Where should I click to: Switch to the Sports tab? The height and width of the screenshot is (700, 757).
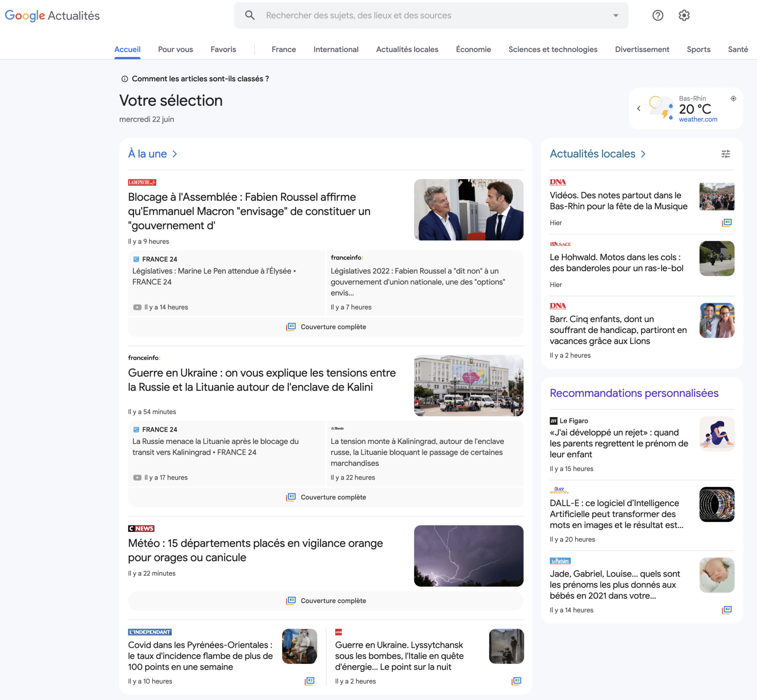point(698,49)
